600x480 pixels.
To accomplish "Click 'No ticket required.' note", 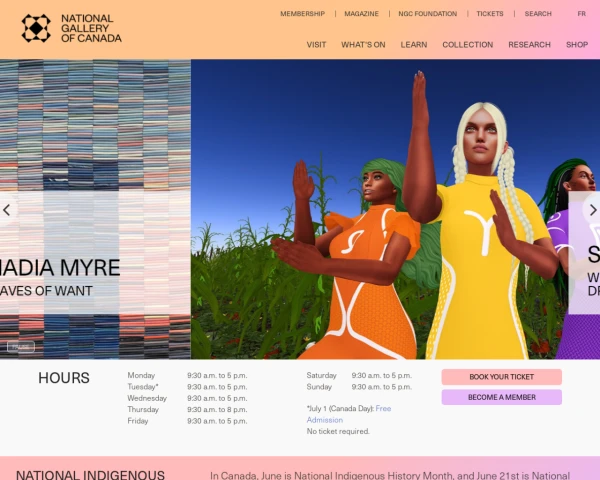I will click(x=338, y=431).
